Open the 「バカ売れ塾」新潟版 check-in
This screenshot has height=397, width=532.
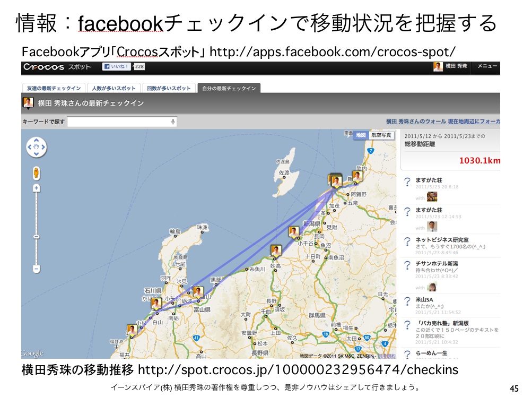[x=442, y=323]
